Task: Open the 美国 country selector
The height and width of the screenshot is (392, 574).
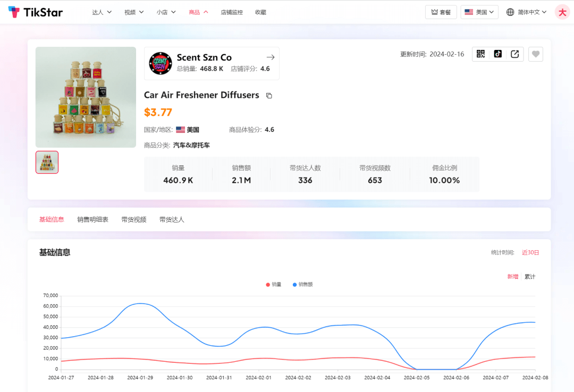Action: tap(479, 12)
